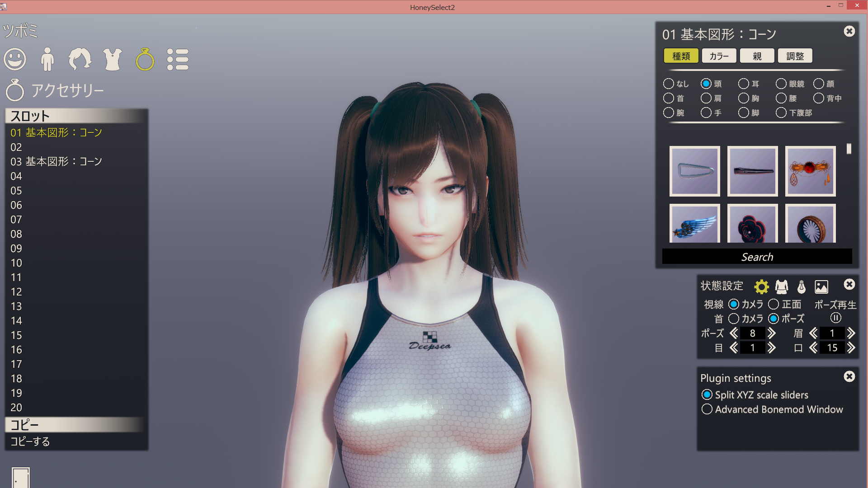Decrease the 眉 pattern number
The width and height of the screenshot is (868, 488).
(813, 333)
